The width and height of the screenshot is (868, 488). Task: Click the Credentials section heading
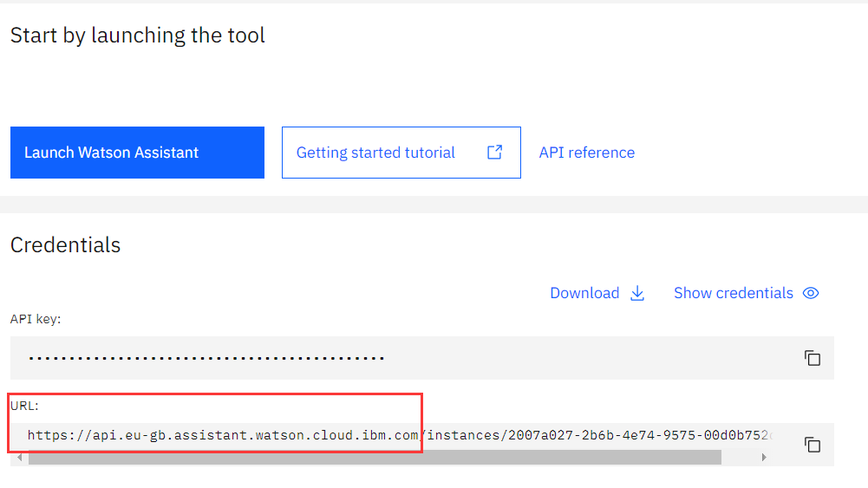(65, 245)
